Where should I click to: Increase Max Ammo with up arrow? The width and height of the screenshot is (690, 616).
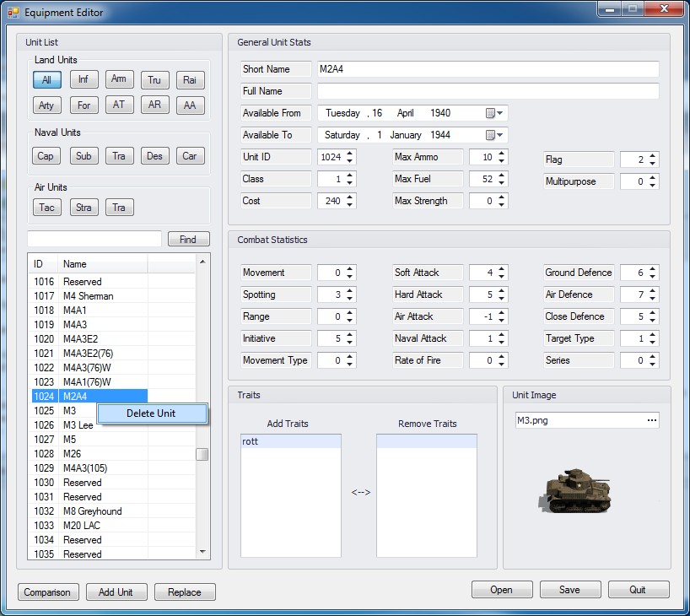click(502, 154)
